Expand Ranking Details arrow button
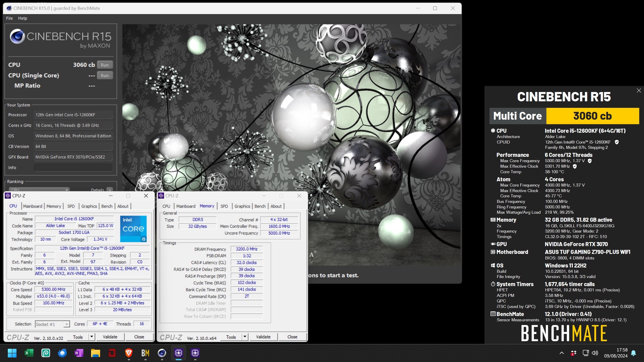Viewport: 644px width, 362px height. [x=109, y=190]
